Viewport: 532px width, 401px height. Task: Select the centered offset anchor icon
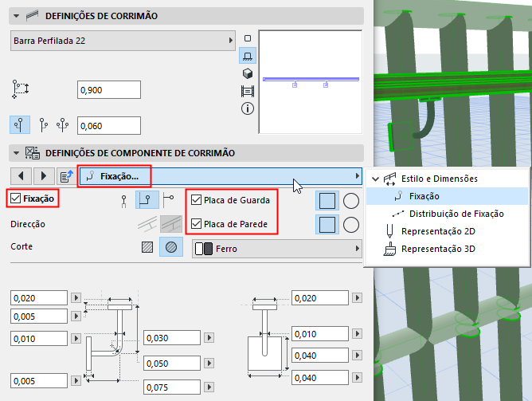point(63,124)
